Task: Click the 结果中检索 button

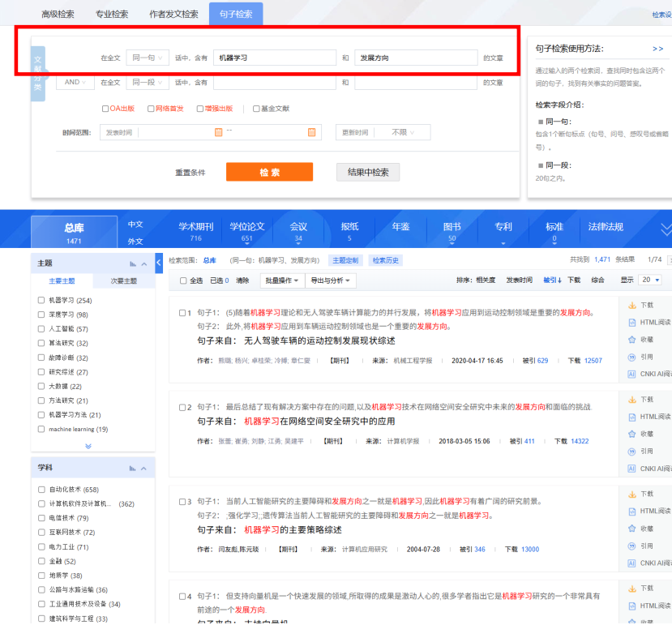Action: [x=367, y=172]
